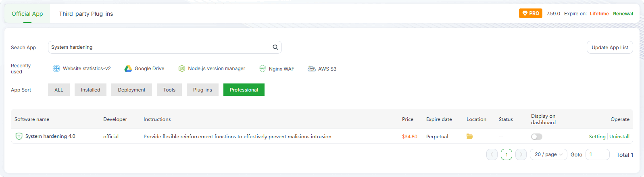Switch to Third-party Plug-ins tab
The height and width of the screenshot is (177, 644).
pyautogui.click(x=86, y=14)
